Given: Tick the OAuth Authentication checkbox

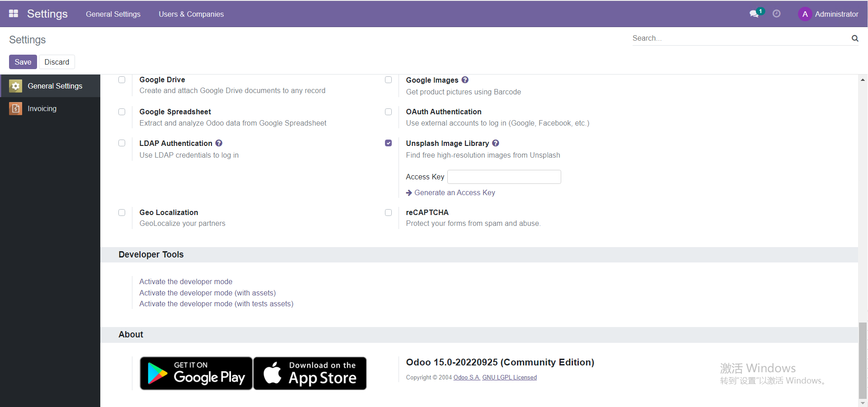Looking at the screenshot, I should click(388, 112).
